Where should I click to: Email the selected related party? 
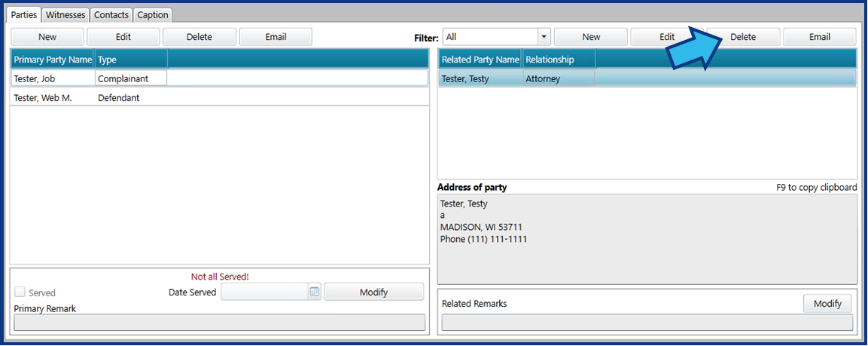[x=820, y=37]
